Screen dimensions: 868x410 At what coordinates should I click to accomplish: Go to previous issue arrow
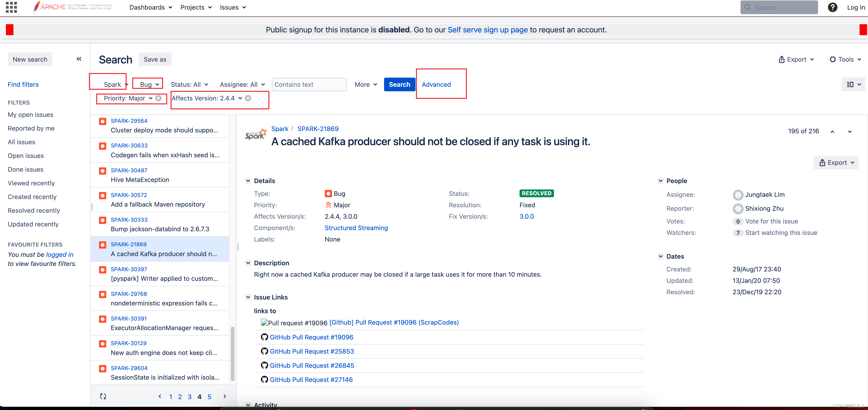832,131
